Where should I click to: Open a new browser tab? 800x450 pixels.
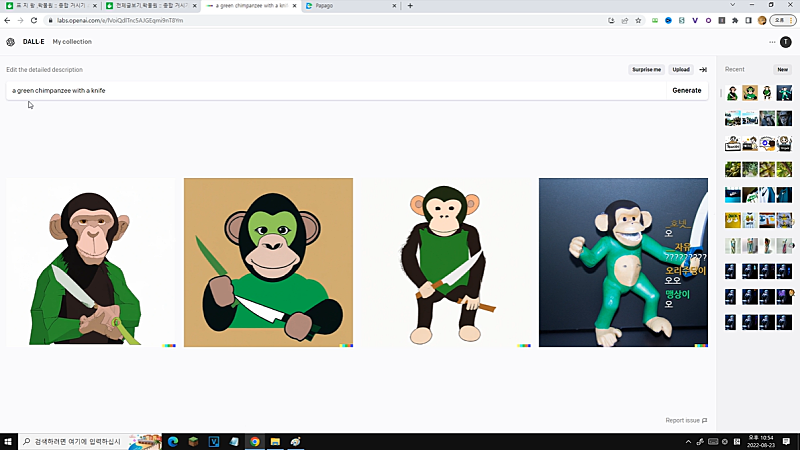[410, 6]
